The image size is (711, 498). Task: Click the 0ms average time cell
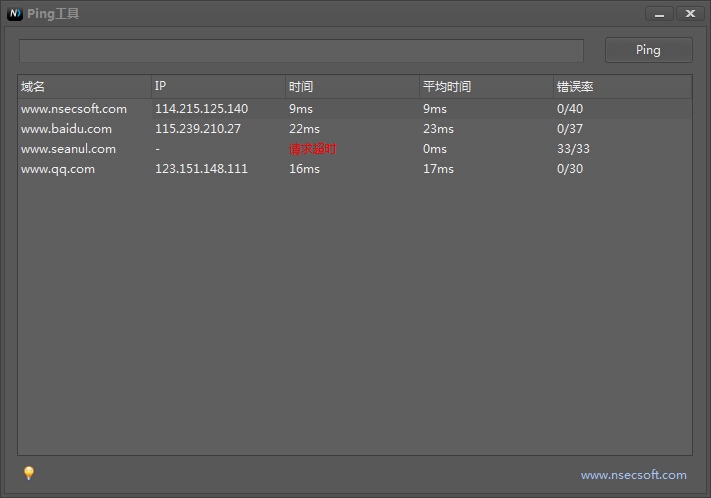(x=434, y=149)
